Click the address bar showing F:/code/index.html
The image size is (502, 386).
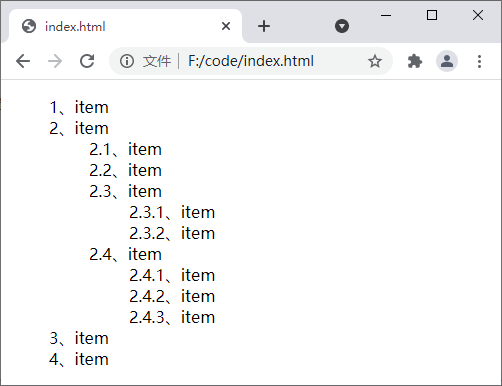tap(251, 61)
